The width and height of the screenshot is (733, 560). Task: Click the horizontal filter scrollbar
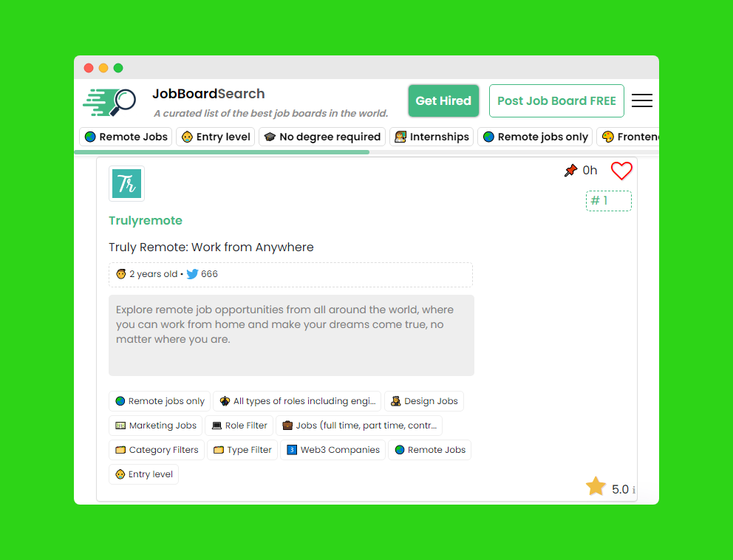(x=222, y=152)
